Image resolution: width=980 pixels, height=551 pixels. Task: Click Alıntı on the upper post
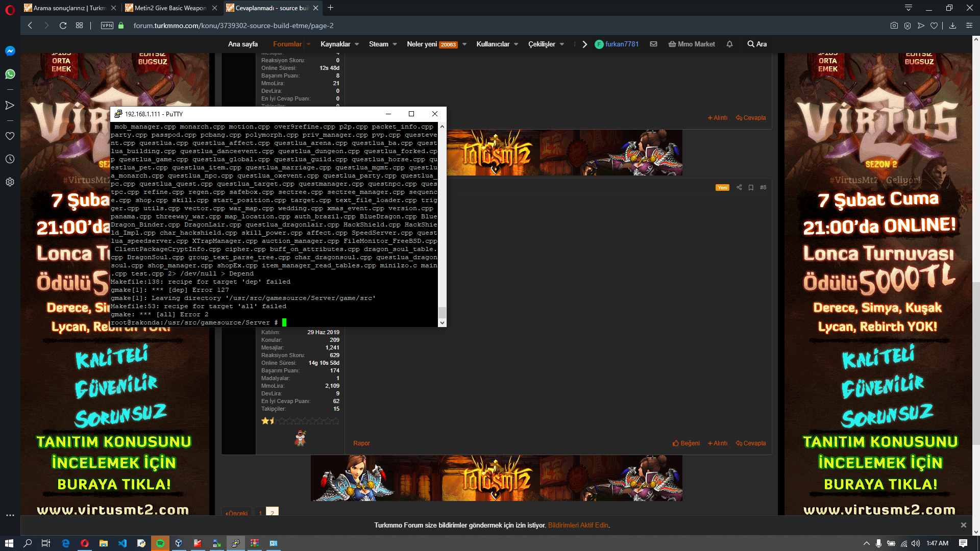point(718,118)
